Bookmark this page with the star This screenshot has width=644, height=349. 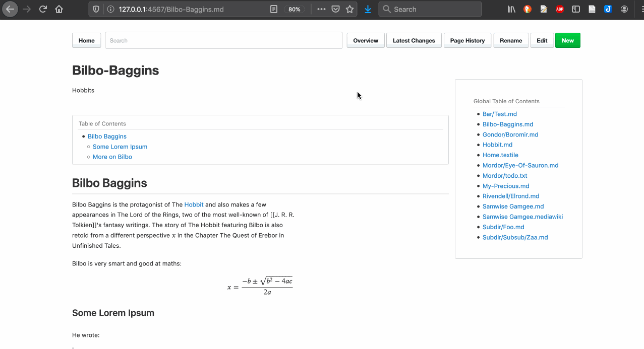(x=349, y=9)
